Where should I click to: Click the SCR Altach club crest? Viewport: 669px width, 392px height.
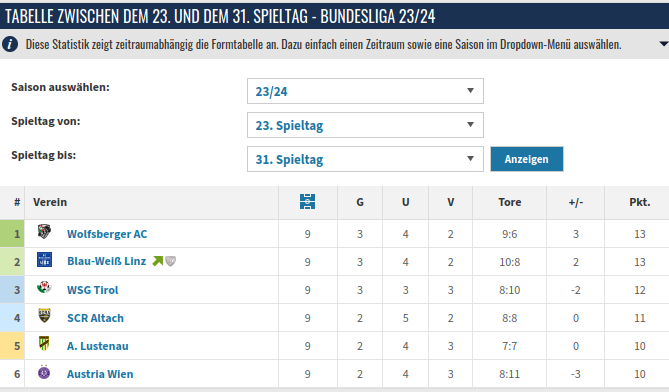[x=44, y=316]
